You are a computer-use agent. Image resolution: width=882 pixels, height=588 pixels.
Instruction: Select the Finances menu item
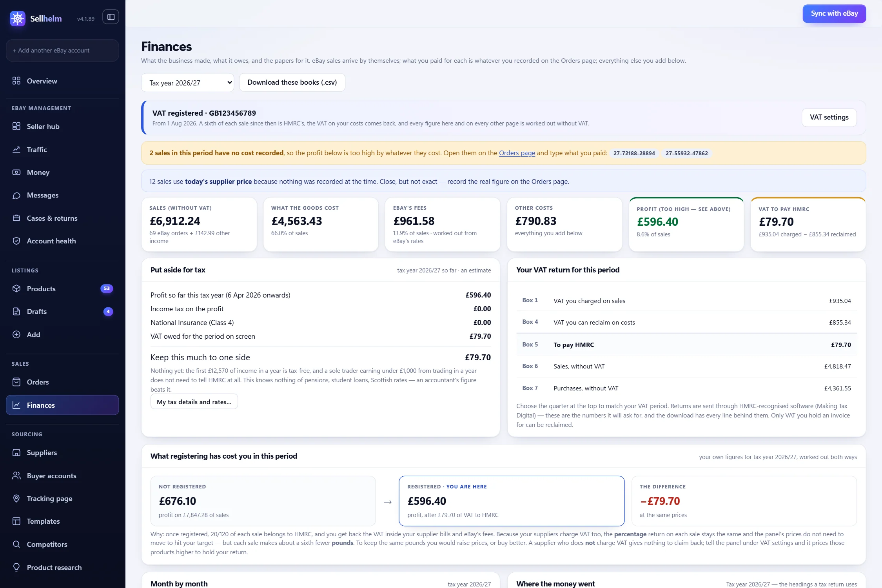[62, 405]
